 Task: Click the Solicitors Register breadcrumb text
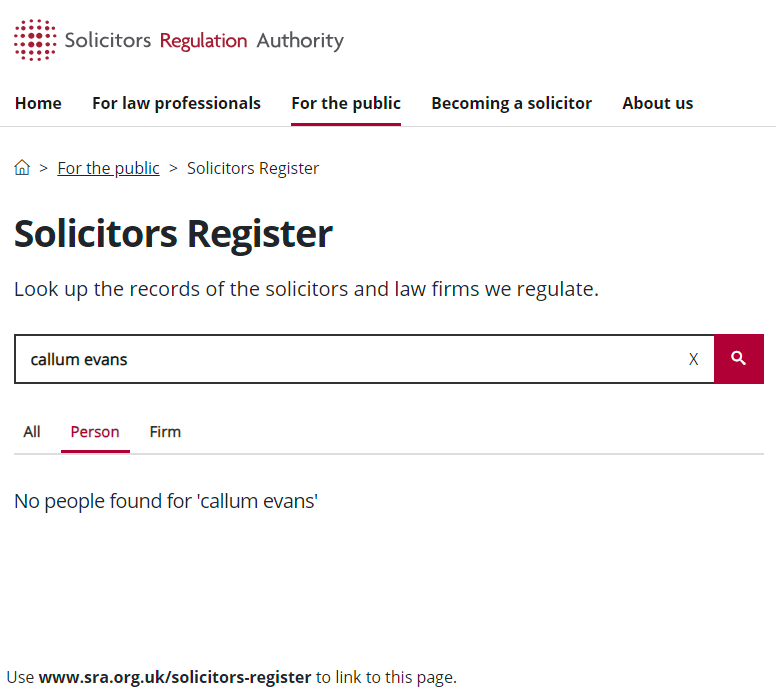click(253, 168)
